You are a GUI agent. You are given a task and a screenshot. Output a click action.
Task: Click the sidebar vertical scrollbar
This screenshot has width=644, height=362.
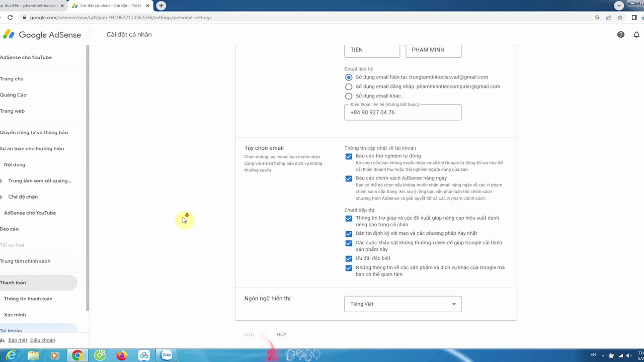point(88,178)
